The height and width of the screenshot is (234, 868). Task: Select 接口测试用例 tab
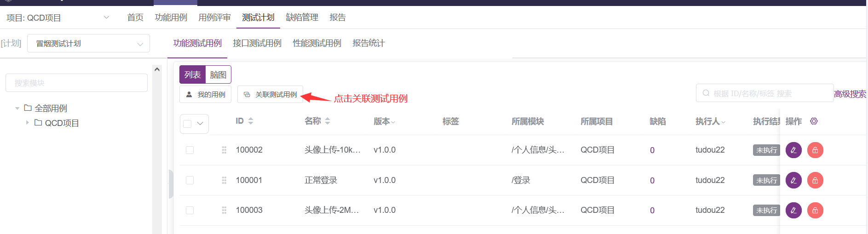[257, 43]
